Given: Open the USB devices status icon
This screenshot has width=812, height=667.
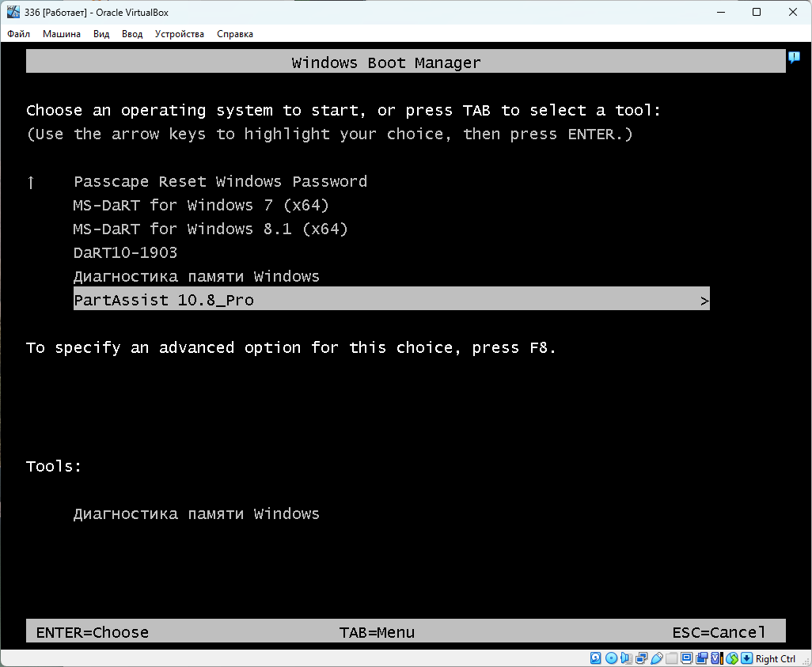Looking at the screenshot, I should 657,658.
